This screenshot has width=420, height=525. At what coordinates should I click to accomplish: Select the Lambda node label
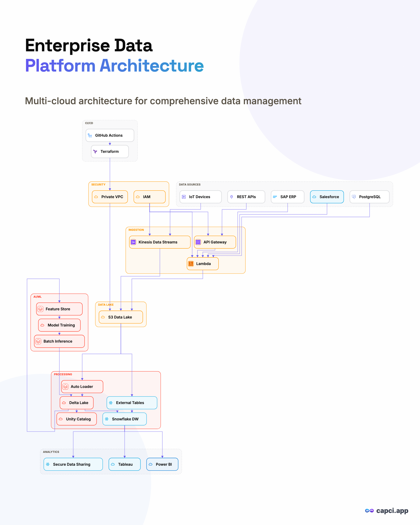point(204,264)
